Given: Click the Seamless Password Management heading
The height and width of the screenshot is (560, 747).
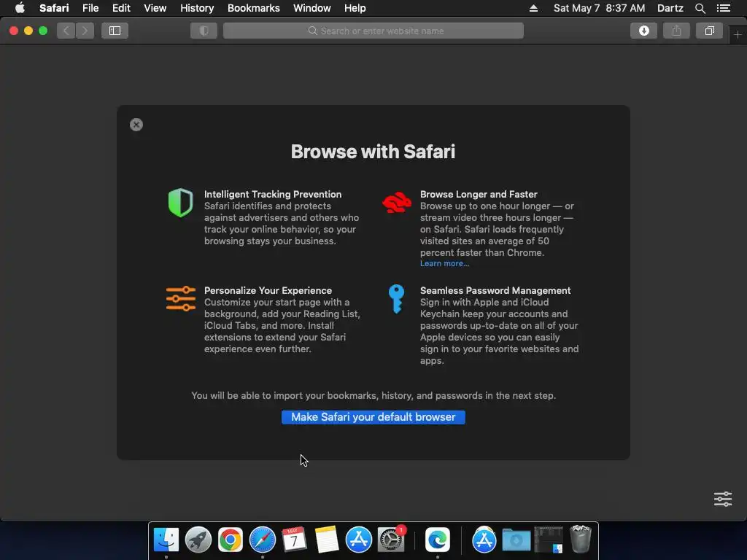Looking at the screenshot, I should tap(495, 290).
